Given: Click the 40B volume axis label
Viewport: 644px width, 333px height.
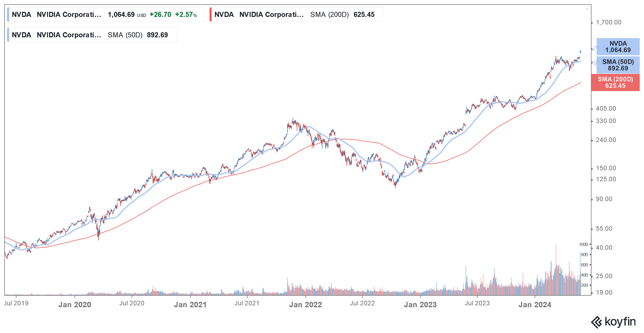Looking at the screenshot, I should pyautogui.click(x=584, y=275).
